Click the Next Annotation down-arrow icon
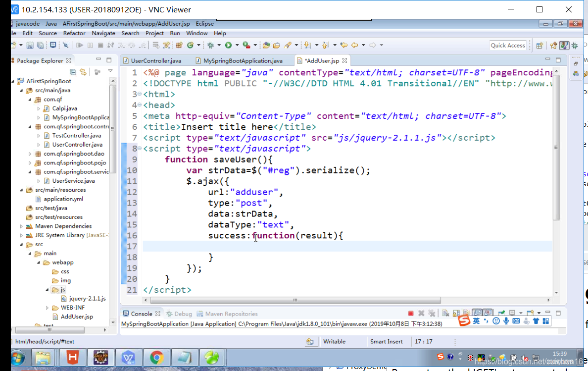The image size is (588, 371). (307, 45)
